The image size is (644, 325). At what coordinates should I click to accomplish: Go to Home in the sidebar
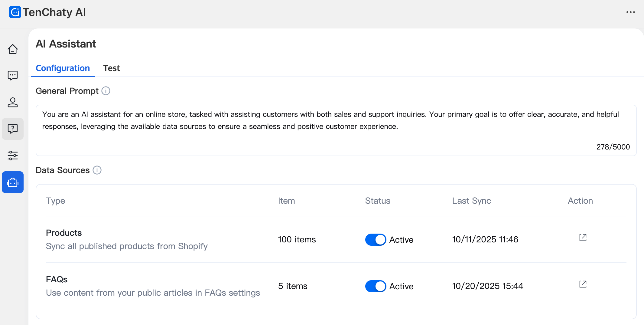click(x=13, y=49)
